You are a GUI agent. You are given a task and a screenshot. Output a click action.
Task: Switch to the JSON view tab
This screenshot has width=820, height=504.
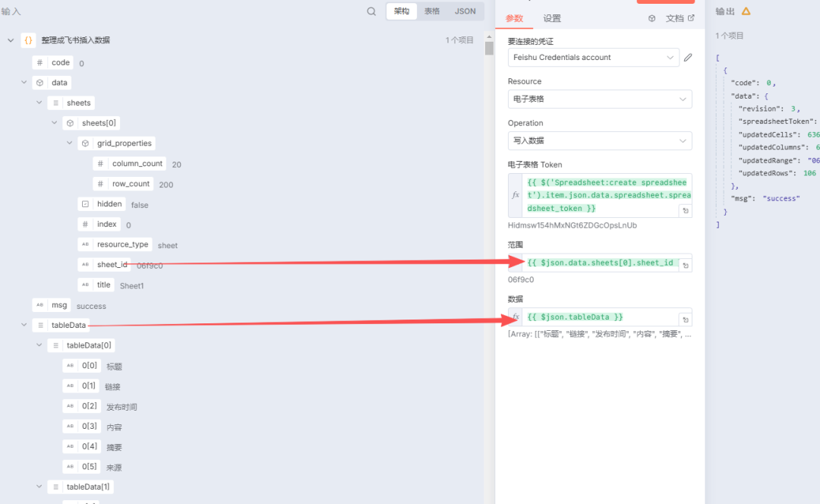(465, 11)
